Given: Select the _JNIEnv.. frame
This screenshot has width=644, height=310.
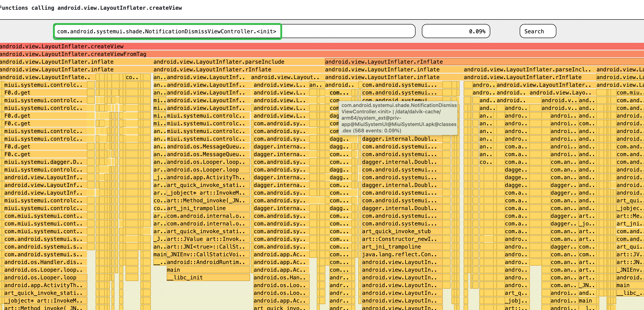Looking at the screenshot, I should 630,270.
